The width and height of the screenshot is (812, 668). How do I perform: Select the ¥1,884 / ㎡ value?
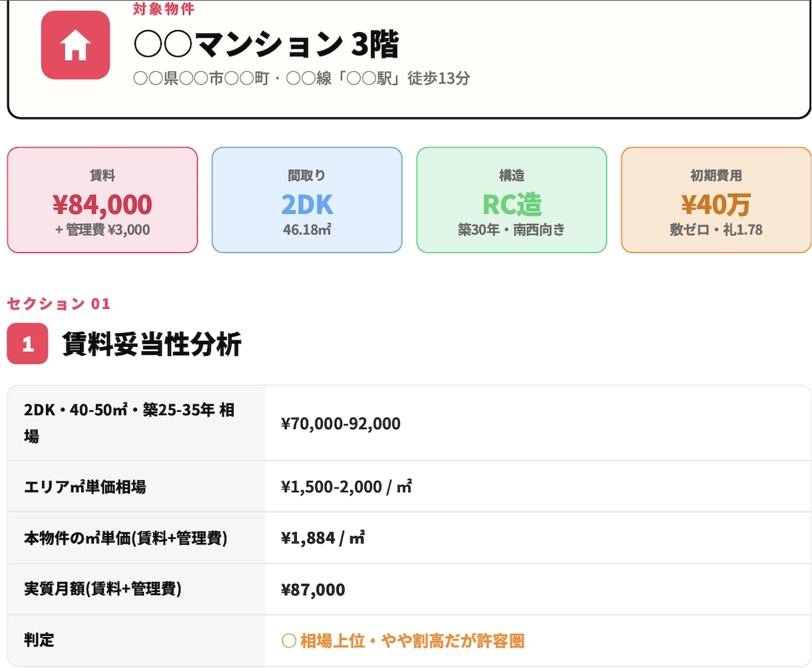(x=323, y=538)
